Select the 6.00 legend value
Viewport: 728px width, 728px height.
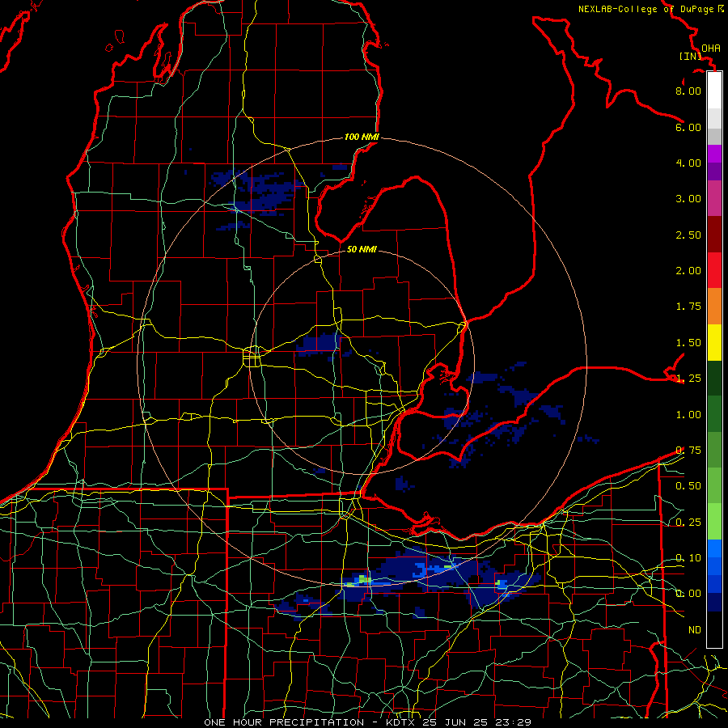[688, 127]
